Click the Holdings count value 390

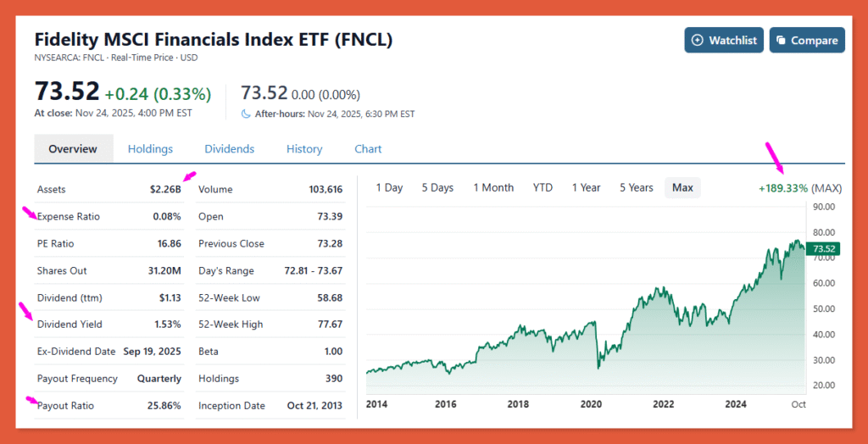coord(333,379)
